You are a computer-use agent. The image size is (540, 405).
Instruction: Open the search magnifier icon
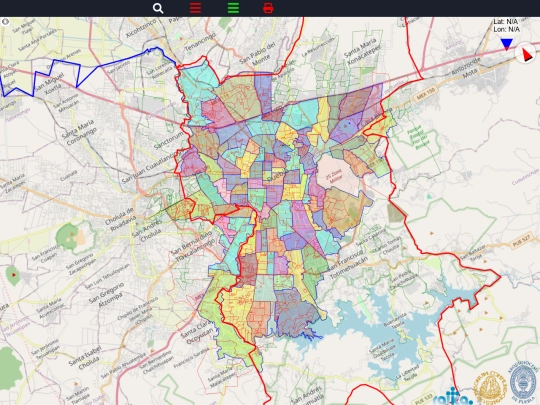tap(158, 8)
